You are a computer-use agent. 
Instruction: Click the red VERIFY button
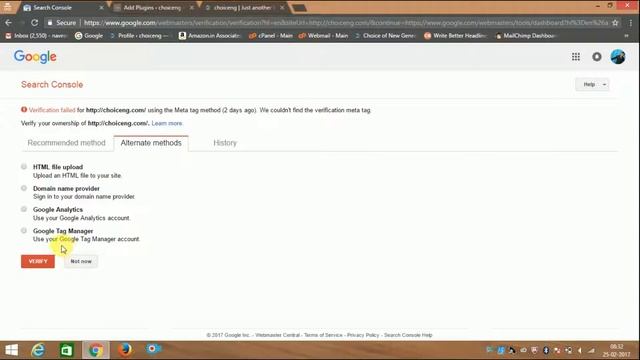click(x=38, y=261)
